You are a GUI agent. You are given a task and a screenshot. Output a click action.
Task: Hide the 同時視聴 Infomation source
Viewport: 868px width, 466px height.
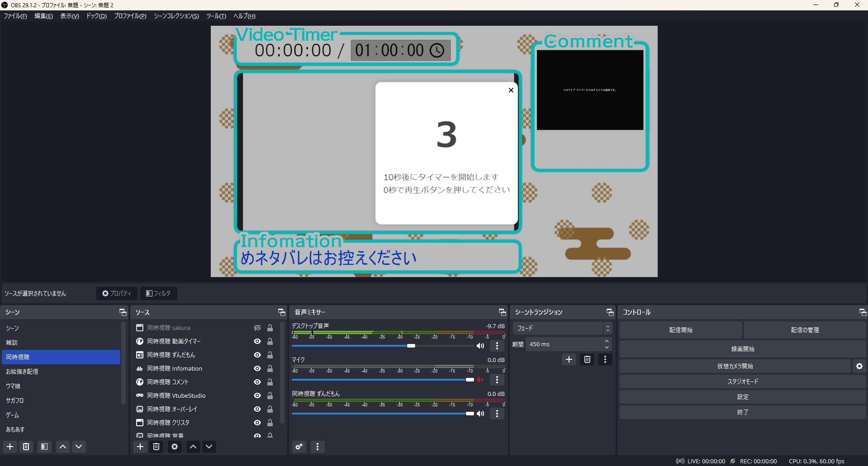click(x=257, y=368)
